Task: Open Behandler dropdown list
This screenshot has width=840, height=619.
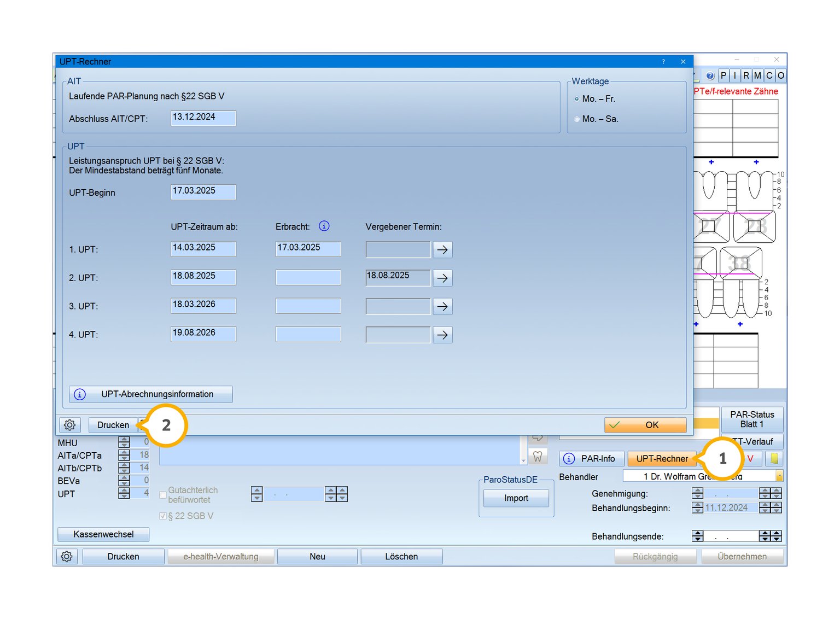Action: click(x=779, y=476)
